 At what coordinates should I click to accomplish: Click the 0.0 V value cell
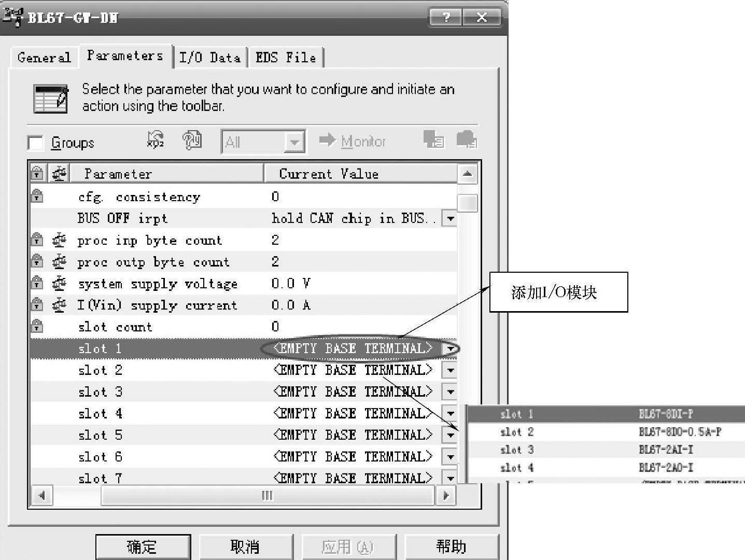point(291,283)
